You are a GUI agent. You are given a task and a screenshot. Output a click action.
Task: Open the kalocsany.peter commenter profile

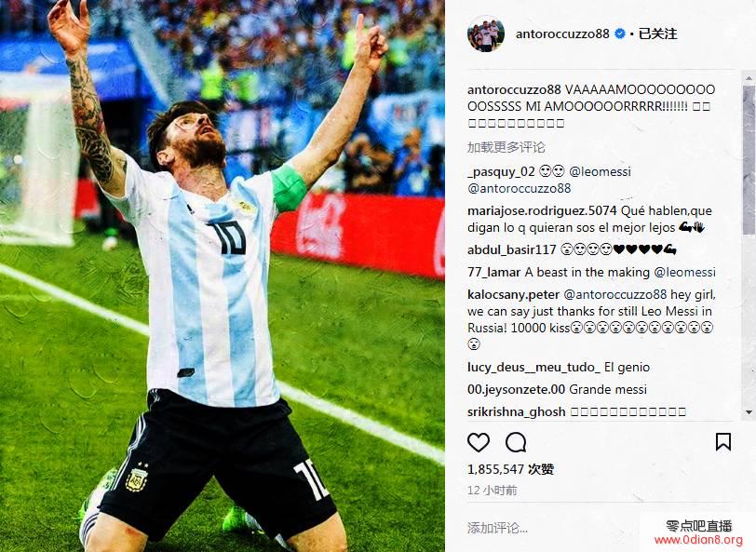[514, 294]
